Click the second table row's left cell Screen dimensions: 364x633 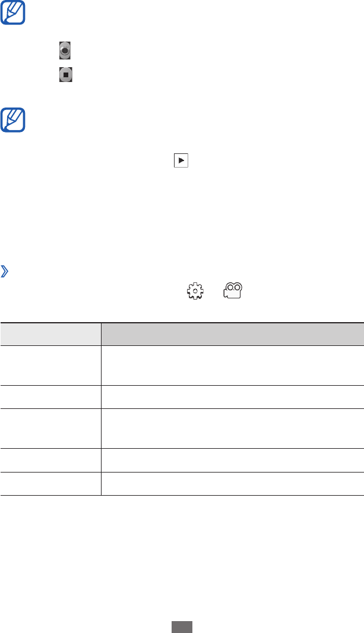click(x=50, y=397)
